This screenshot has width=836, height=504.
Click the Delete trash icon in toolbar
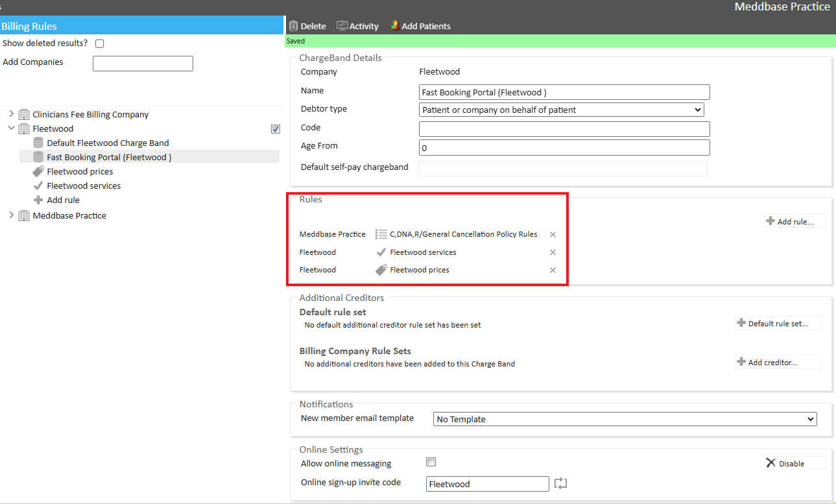[294, 26]
